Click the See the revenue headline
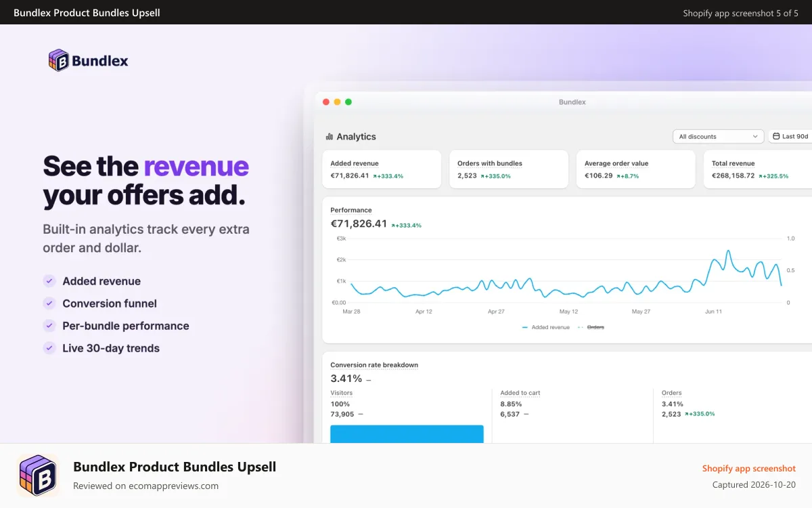 point(146,181)
